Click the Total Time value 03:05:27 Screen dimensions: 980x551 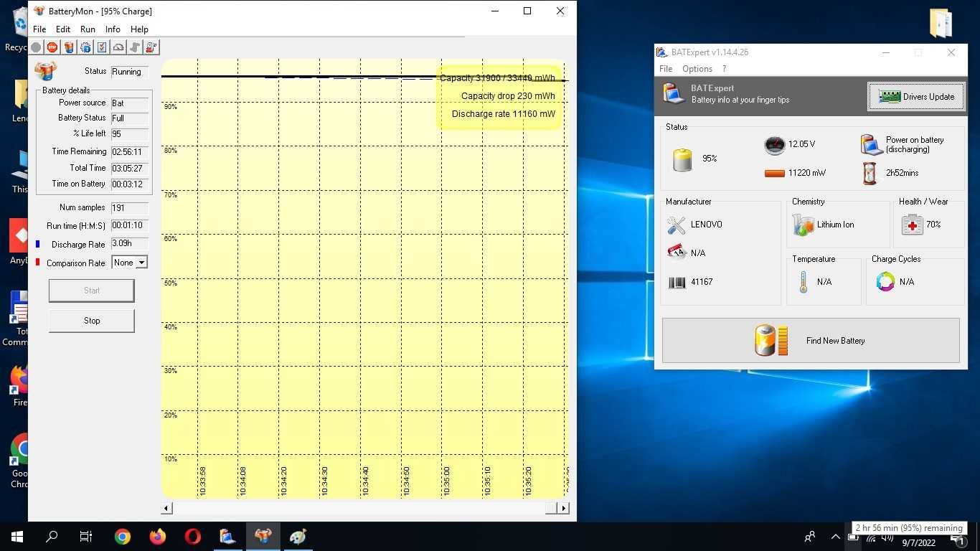click(x=130, y=168)
